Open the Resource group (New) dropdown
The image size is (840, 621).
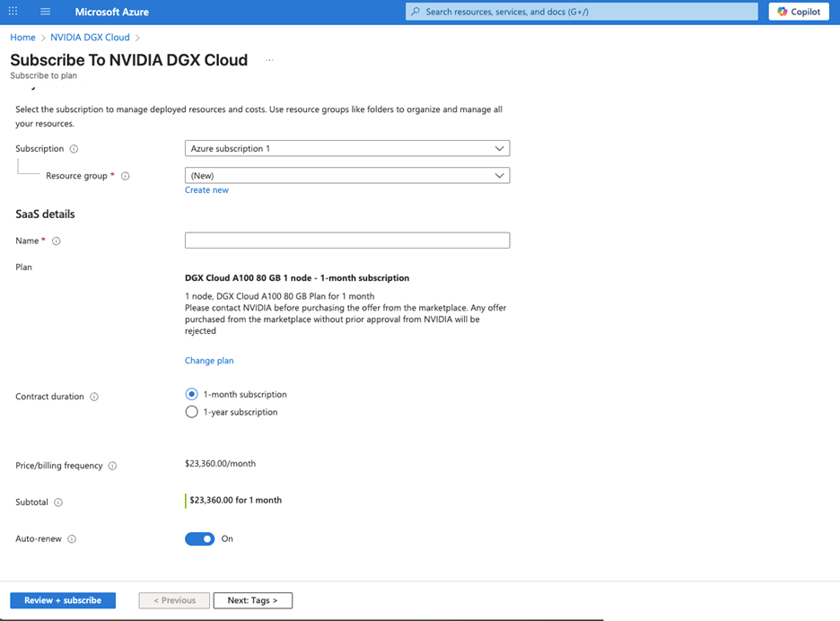pos(347,175)
